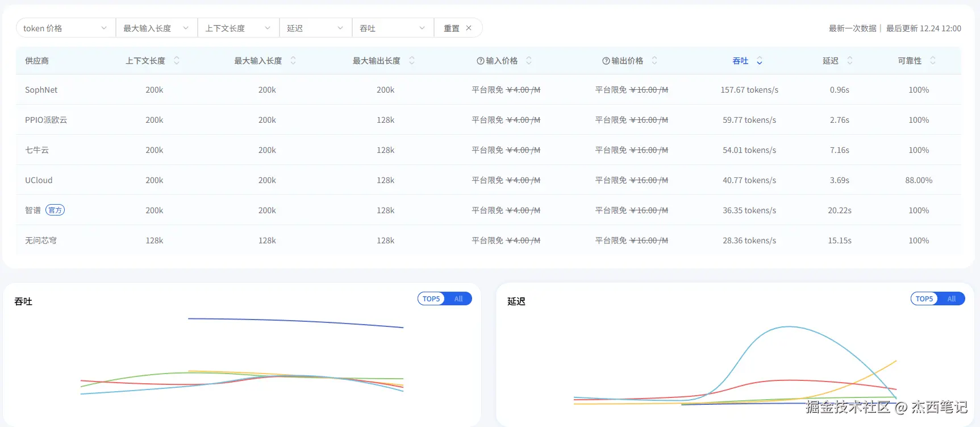Viewport: 980px width, 427px height.
Task: Open the 上下文长度 filter dropdown
Action: click(x=239, y=28)
